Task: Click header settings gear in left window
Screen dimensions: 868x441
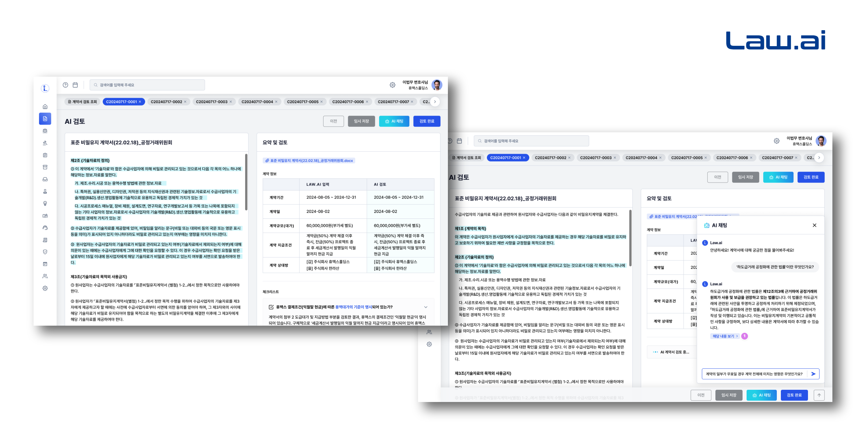Action: [x=392, y=85]
